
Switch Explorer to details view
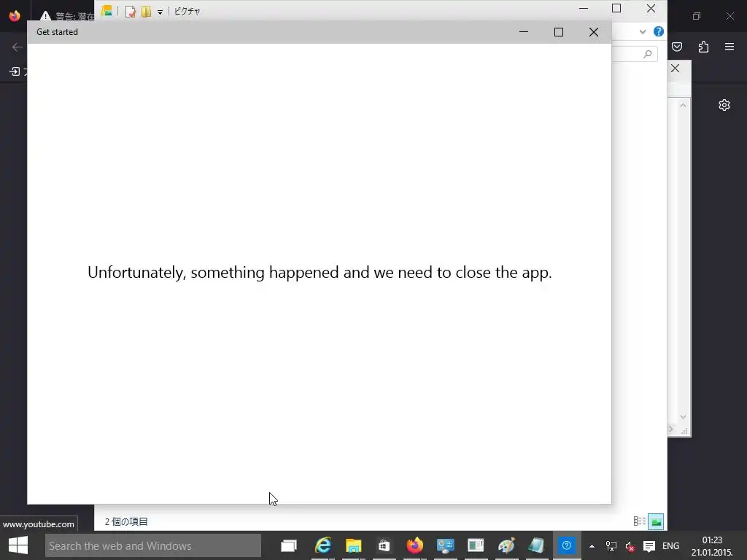[x=639, y=521]
